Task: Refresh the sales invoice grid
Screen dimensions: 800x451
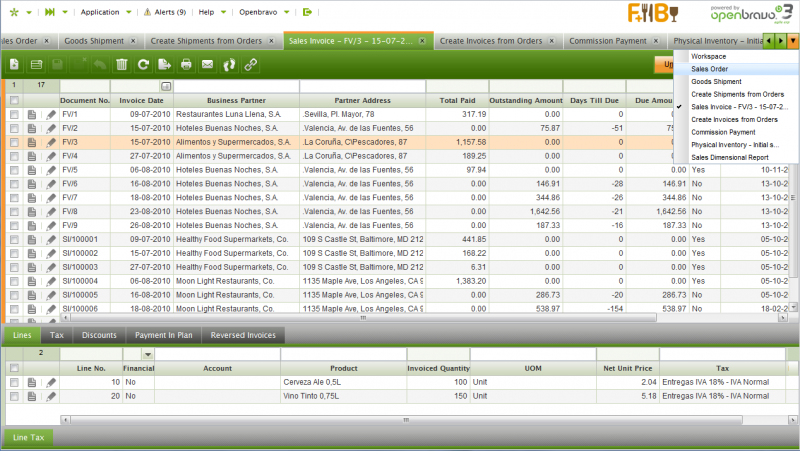Action: point(143,64)
